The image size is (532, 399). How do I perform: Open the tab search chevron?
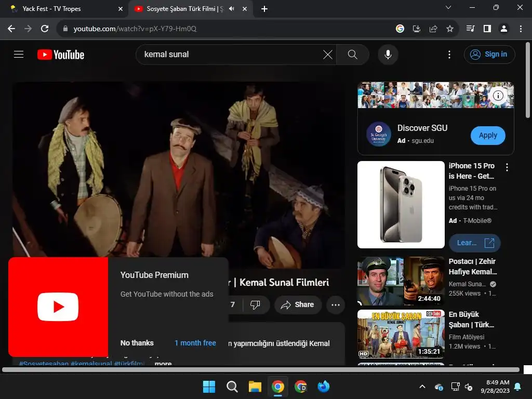point(448,7)
